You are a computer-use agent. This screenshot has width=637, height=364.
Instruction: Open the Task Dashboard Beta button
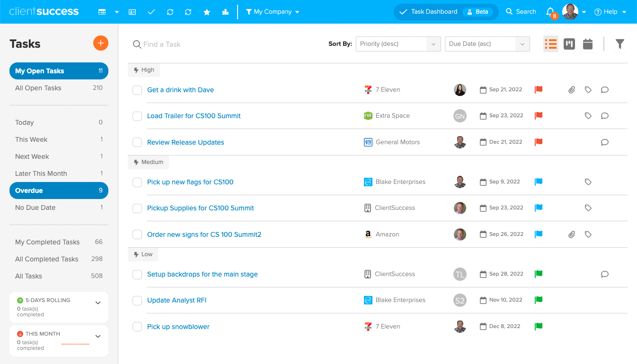click(x=446, y=12)
